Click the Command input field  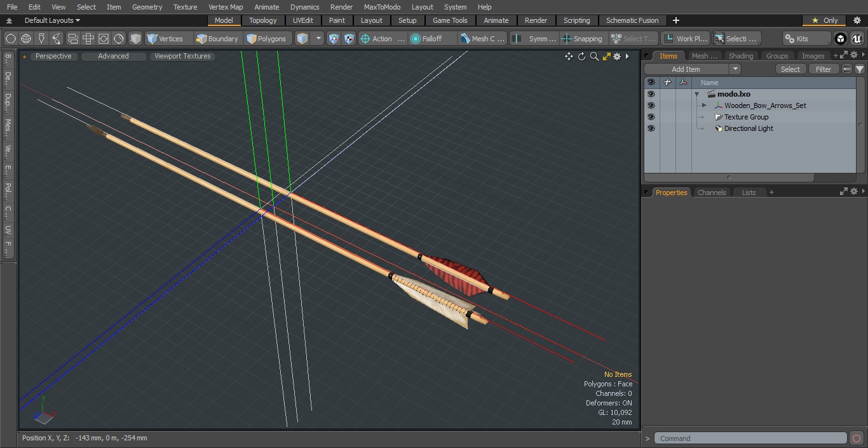coord(750,438)
